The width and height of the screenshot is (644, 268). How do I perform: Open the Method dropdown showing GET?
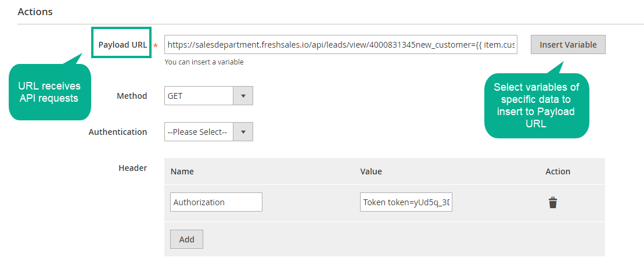(x=208, y=96)
